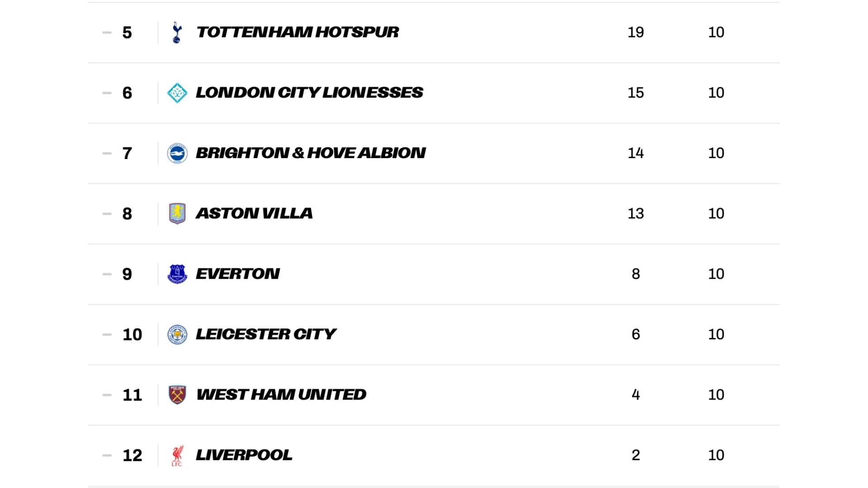868x488 pixels.
Task: Click Liverpool's points value of 2
Action: pyautogui.click(x=635, y=455)
